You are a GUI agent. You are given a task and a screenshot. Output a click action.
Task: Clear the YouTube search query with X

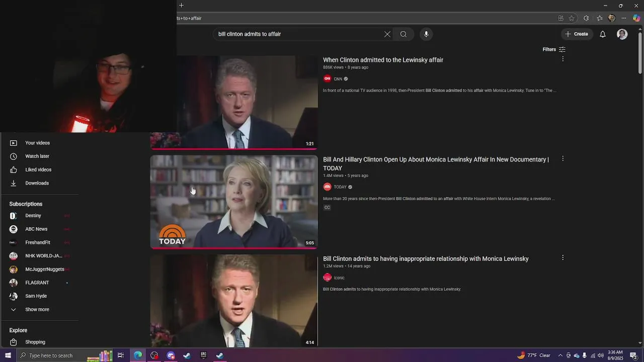pos(387,34)
